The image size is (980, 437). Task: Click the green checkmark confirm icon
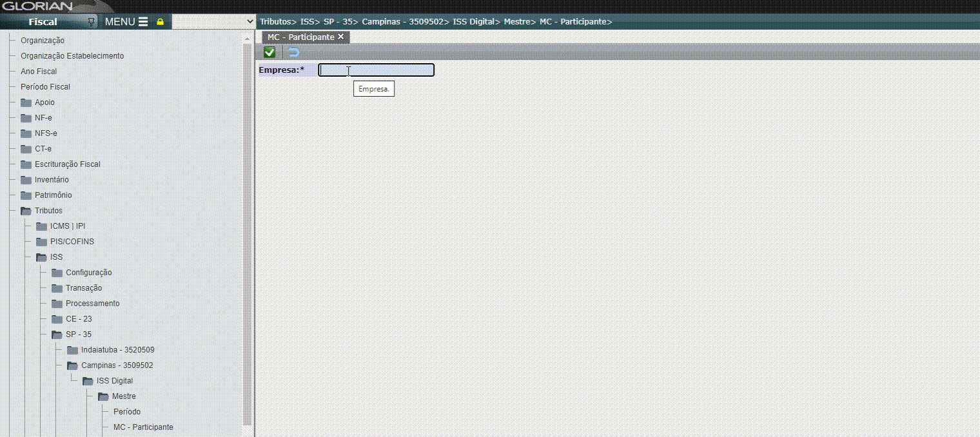pos(269,52)
